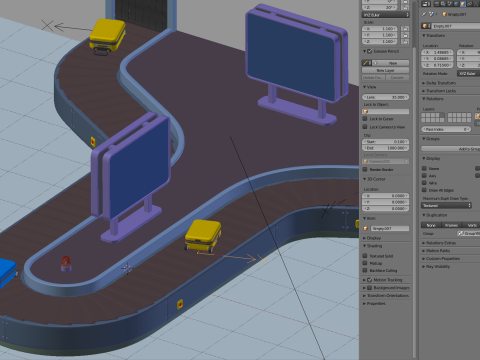Click the object name field in properties editor
The height and width of the screenshot is (360, 480).
tap(455, 26)
